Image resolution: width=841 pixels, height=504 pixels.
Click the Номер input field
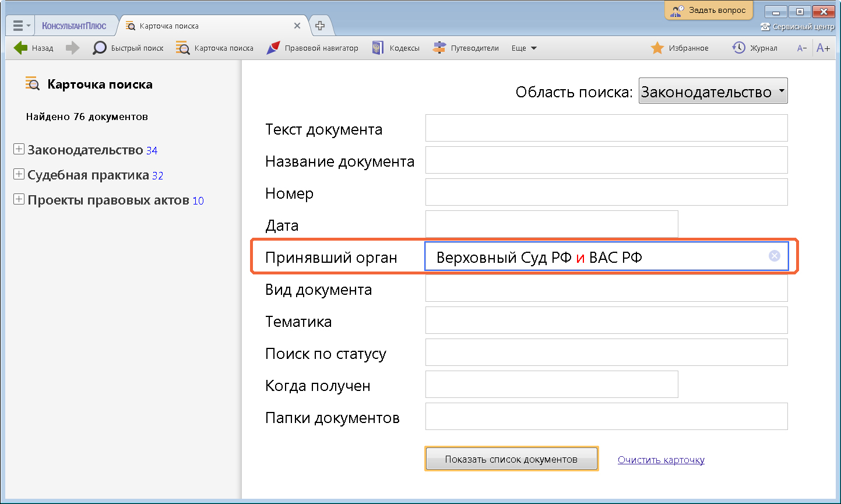(607, 192)
